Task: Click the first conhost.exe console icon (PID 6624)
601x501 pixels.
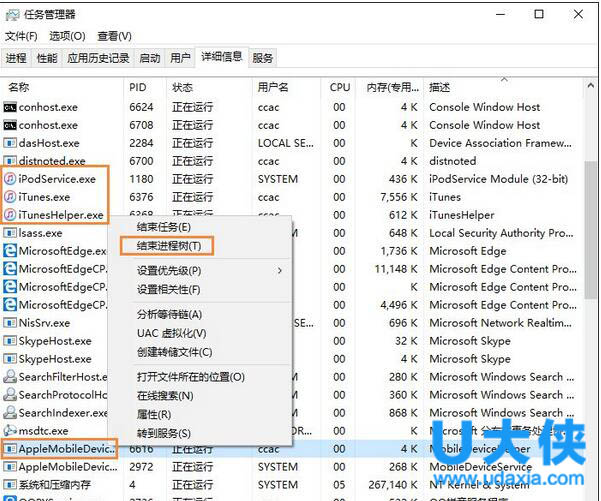Action: [x=10, y=107]
